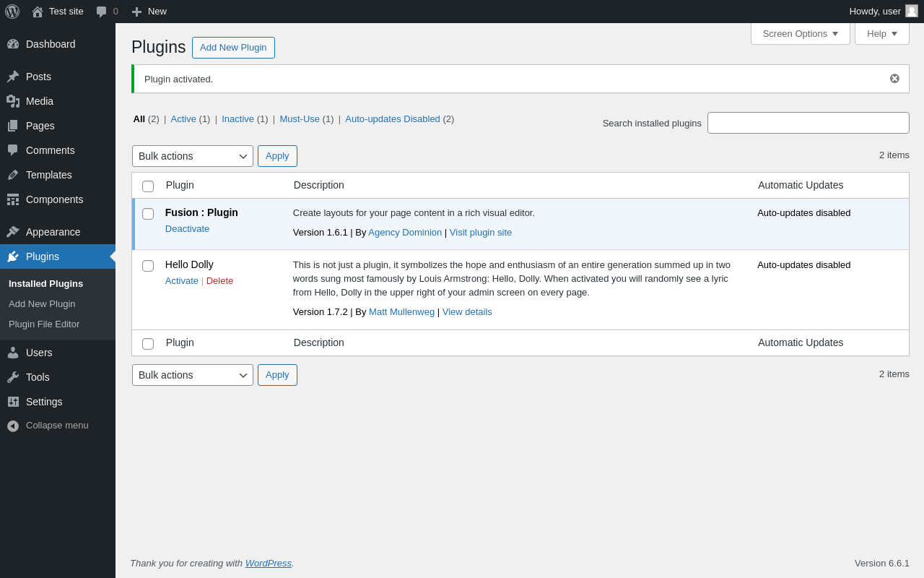The image size is (924, 578).
Task: Click the Collapse menu arrow icon
Action: coord(13,426)
